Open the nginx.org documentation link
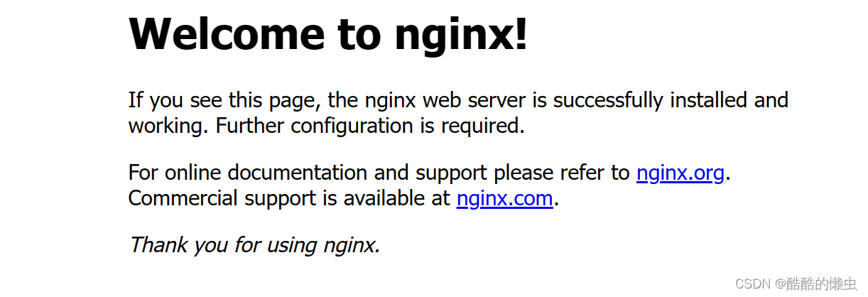 [680, 173]
